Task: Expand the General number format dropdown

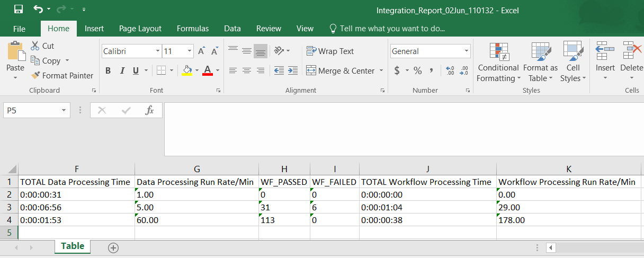Action: point(466,51)
